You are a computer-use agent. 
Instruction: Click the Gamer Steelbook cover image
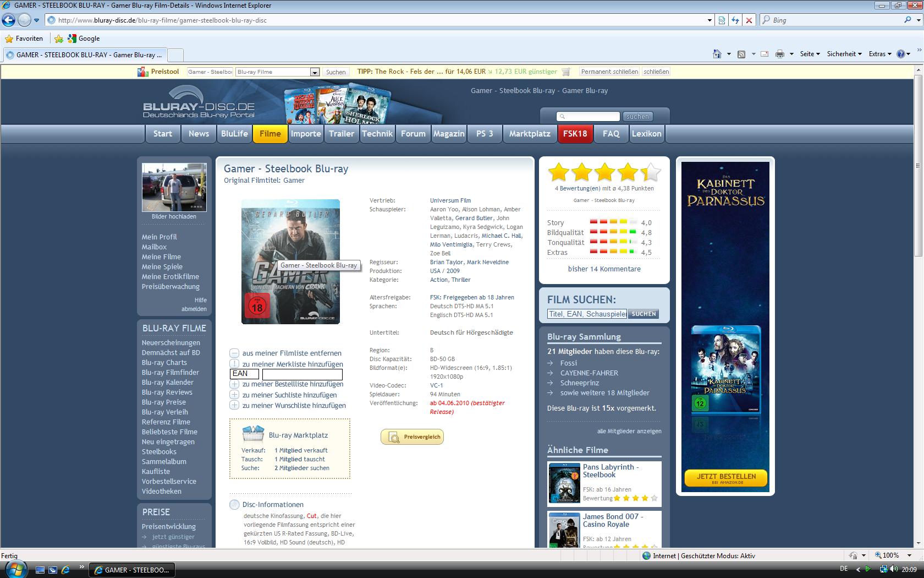tap(290, 261)
